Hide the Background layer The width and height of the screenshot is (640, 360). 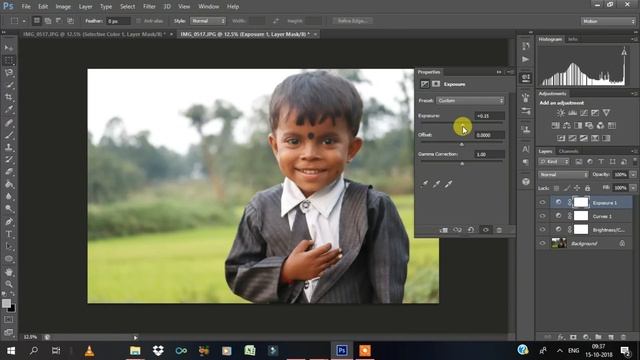(x=542, y=243)
